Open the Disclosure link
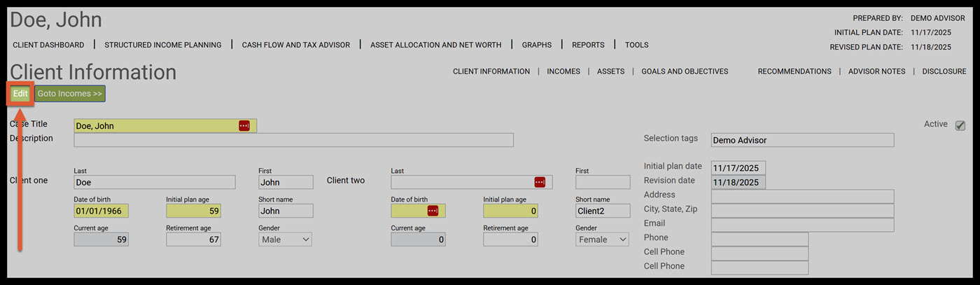The height and width of the screenshot is (285, 980). [x=944, y=71]
